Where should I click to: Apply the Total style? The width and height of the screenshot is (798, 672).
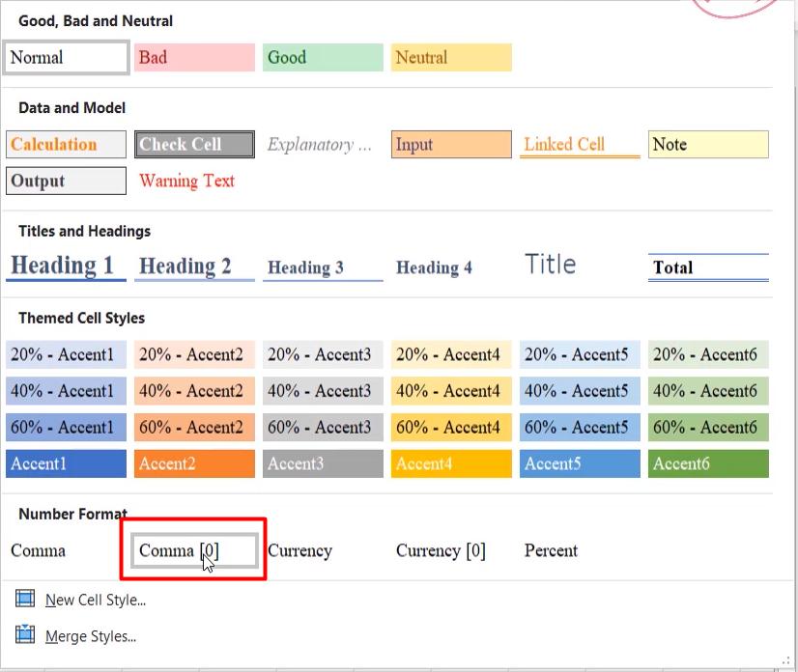tap(708, 266)
